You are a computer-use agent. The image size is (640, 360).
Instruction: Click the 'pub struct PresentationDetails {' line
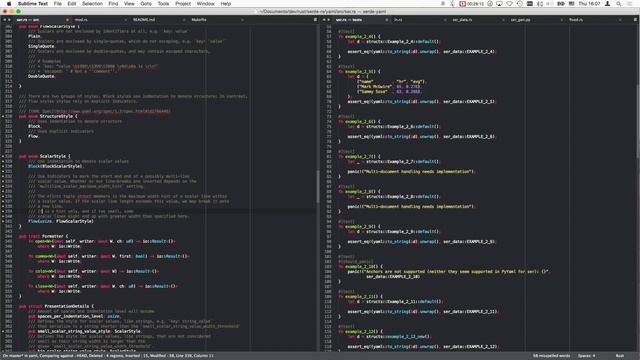coord(56,306)
